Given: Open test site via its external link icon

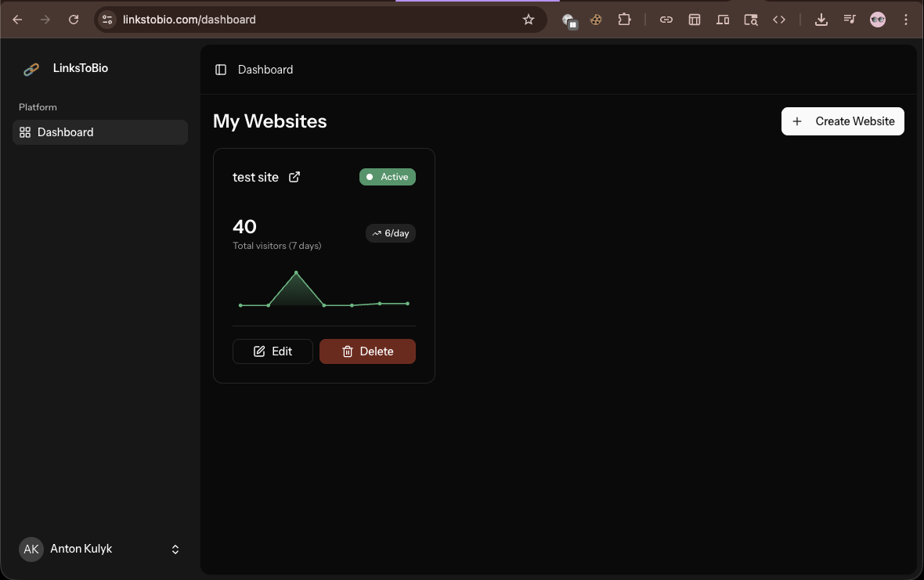Looking at the screenshot, I should [294, 177].
